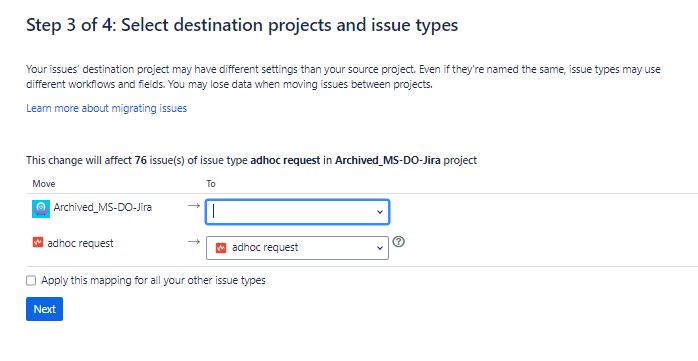Open the adhoc request issue type selector
The height and width of the screenshot is (361, 698).
[x=297, y=248]
